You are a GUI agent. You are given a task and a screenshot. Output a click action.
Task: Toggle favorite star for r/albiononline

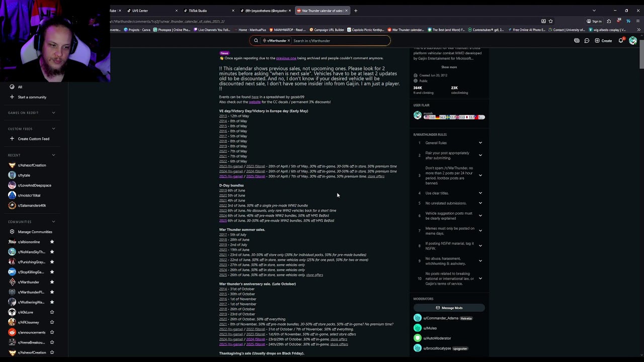pyautogui.click(x=52, y=242)
